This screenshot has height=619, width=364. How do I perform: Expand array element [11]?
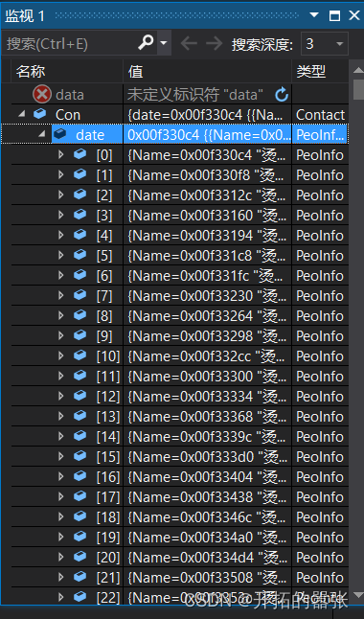tap(60, 376)
